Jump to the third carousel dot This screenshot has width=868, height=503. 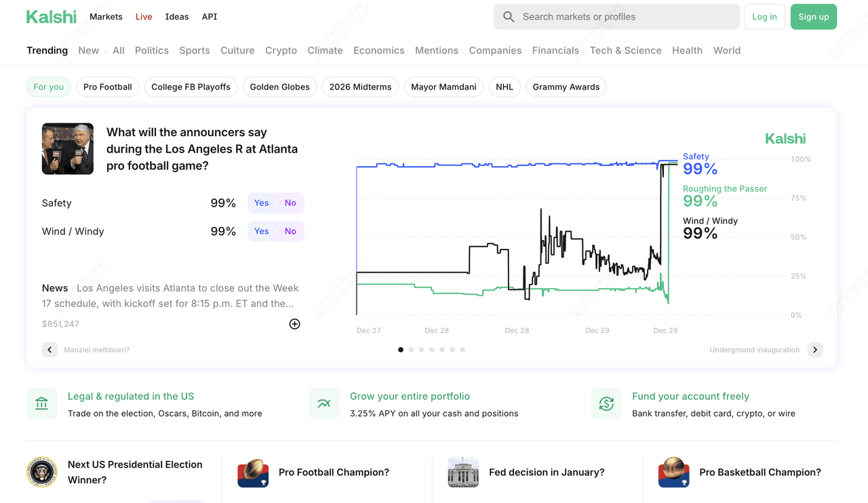point(421,350)
